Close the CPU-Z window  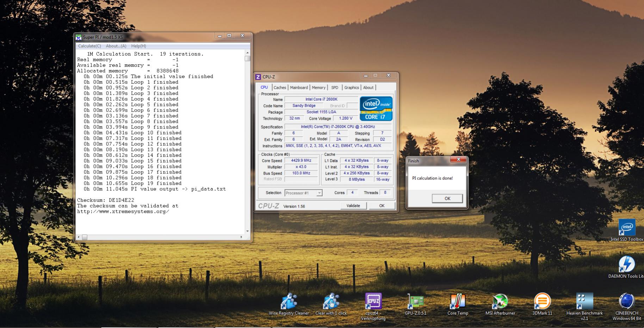(x=388, y=76)
